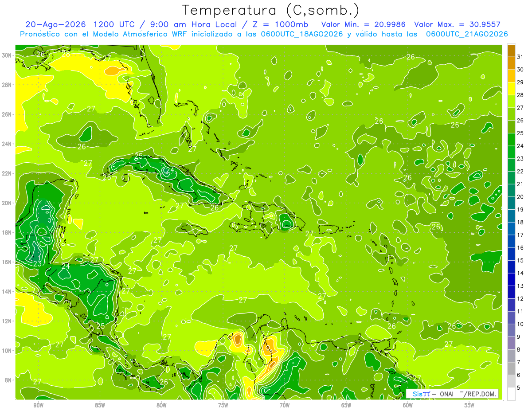Click legend value '12' on the color scale

[x=520, y=298]
